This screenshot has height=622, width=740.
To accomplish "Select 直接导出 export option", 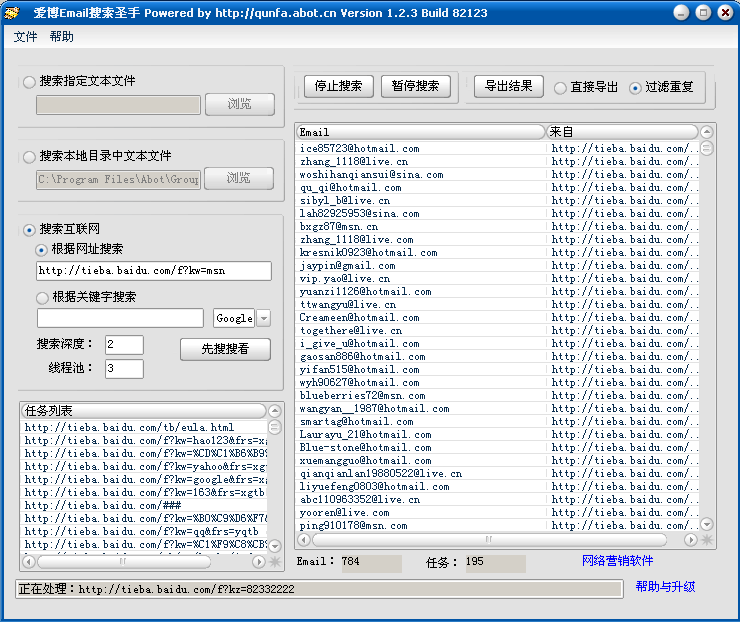I will tap(560, 88).
